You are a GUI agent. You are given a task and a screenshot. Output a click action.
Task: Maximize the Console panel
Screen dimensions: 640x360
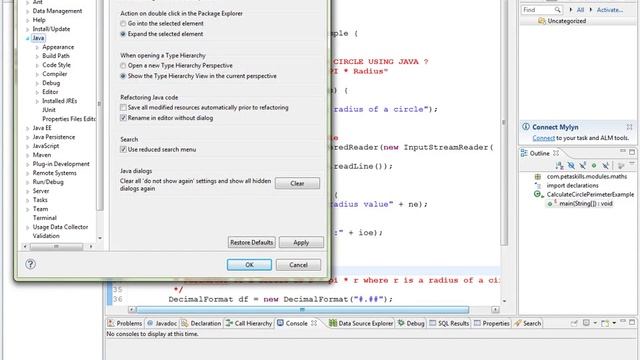[x=632, y=322]
